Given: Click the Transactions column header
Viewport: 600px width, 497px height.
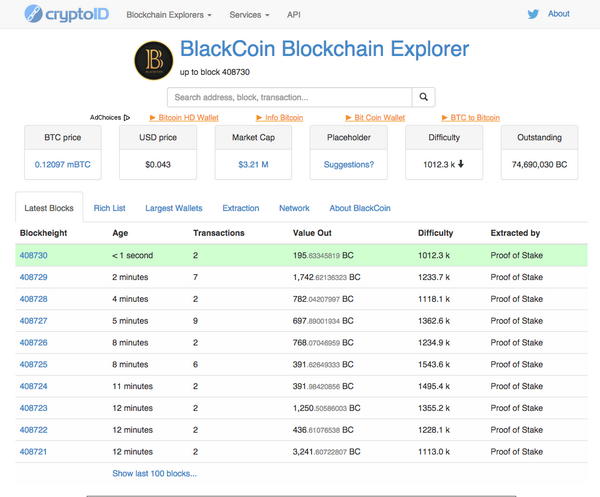Looking at the screenshot, I should click(x=218, y=233).
